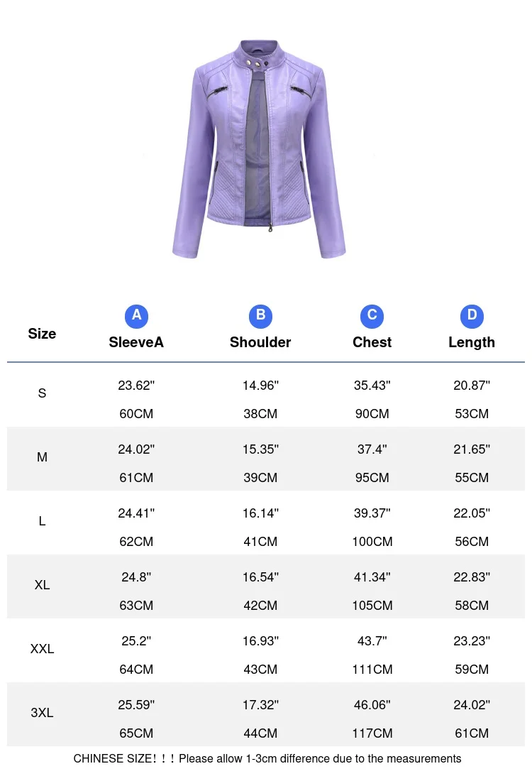532x781 pixels.
Task: Click the blue C circle icon
Action: click(372, 315)
